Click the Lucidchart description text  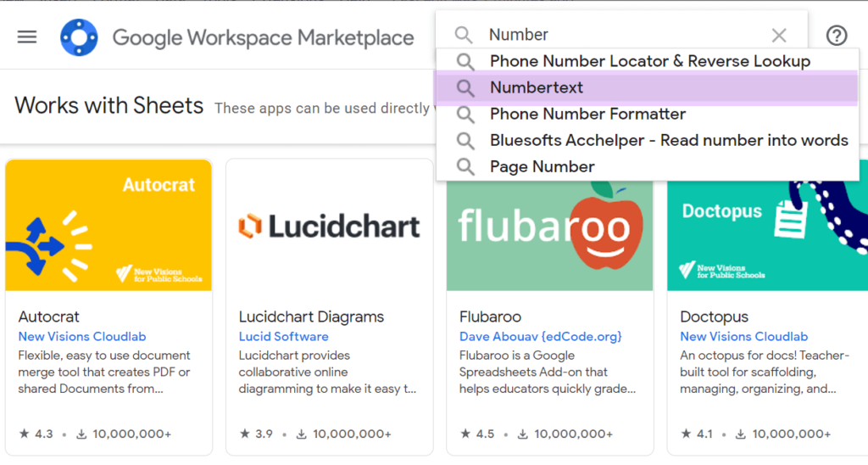click(x=327, y=372)
